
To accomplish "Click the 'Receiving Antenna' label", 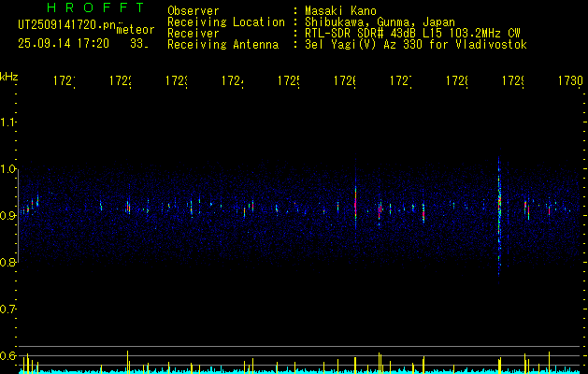I will pyautogui.click(x=223, y=45).
